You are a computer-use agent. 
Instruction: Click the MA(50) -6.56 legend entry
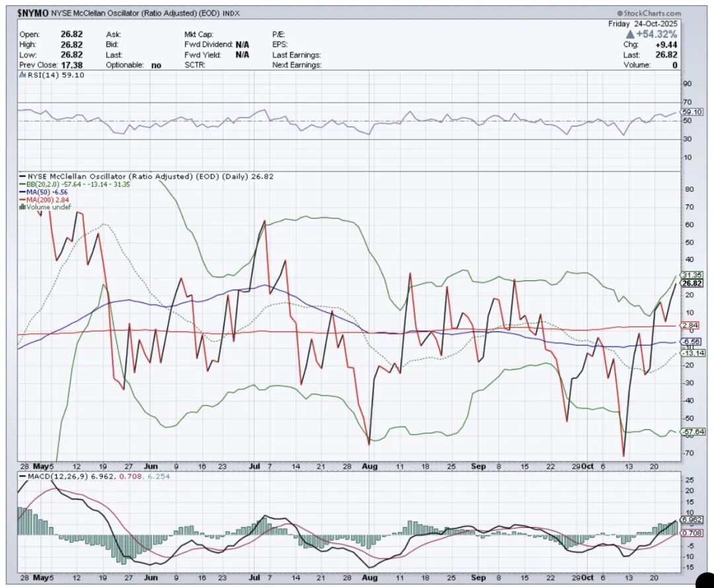point(43,192)
